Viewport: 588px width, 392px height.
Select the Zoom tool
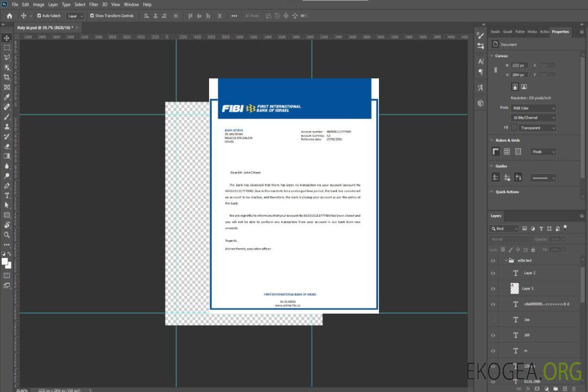click(7, 235)
